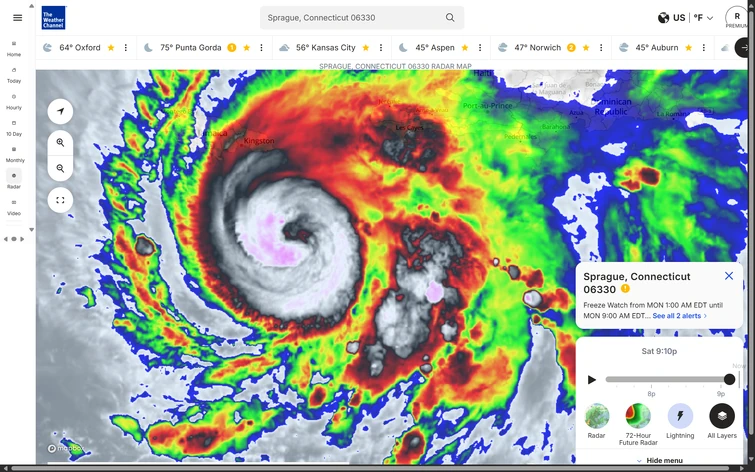Image resolution: width=755 pixels, height=472 pixels.
Task: Open Punta Gorda alert badge
Action: tap(232, 47)
